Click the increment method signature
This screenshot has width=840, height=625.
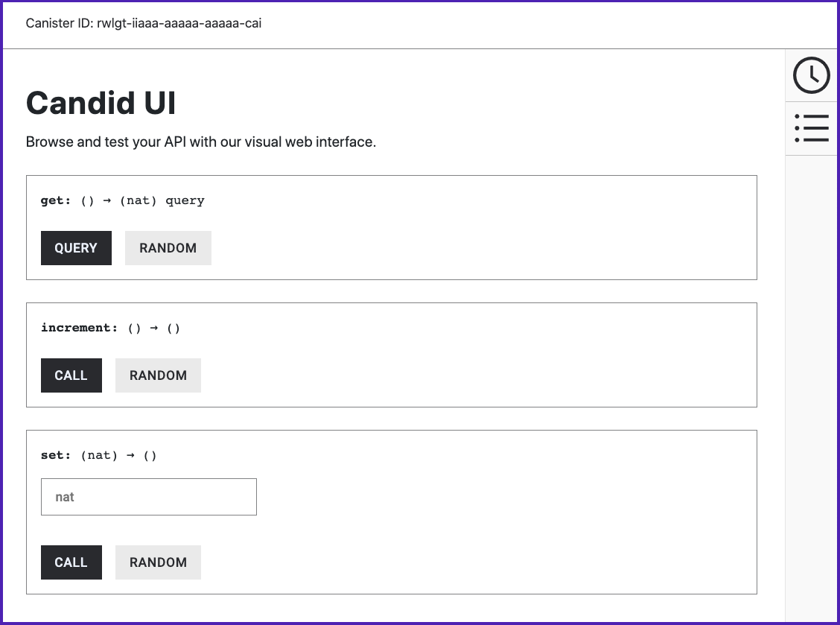point(110,327)
